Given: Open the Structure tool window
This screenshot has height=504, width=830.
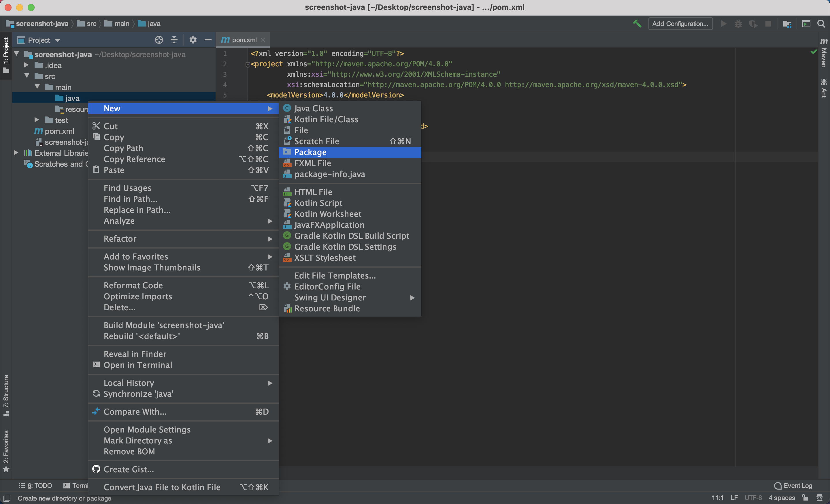Looking at the screenshot, I should tap(6, 394).
